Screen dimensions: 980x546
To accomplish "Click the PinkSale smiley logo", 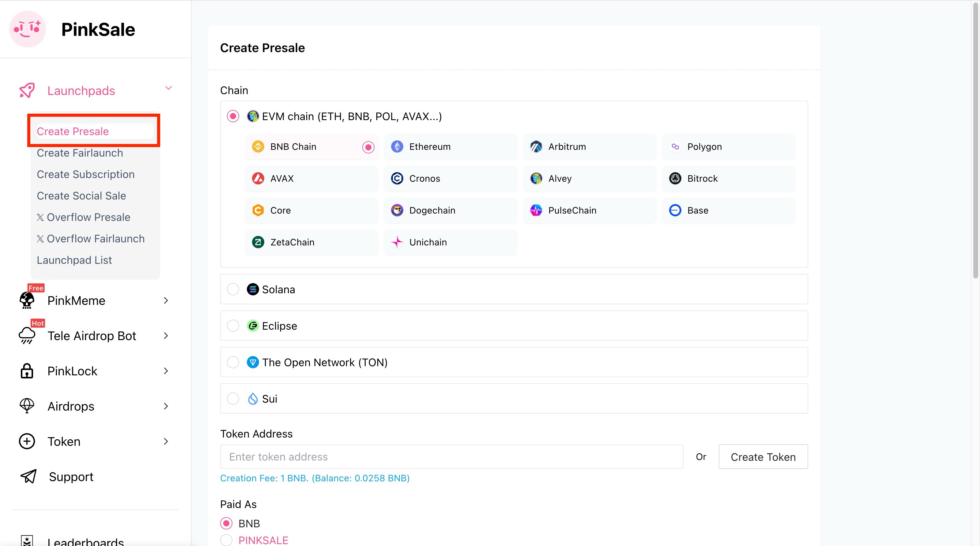I will point(27,29).
